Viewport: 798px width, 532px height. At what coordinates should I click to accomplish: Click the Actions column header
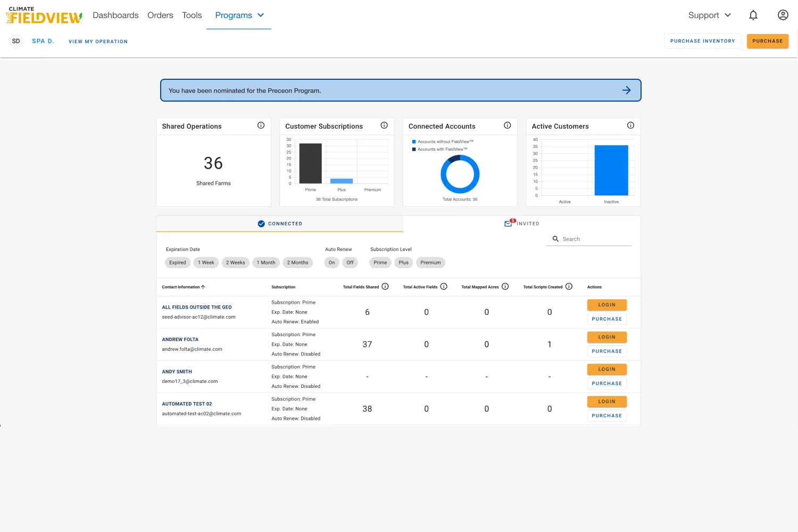[594, 287]
